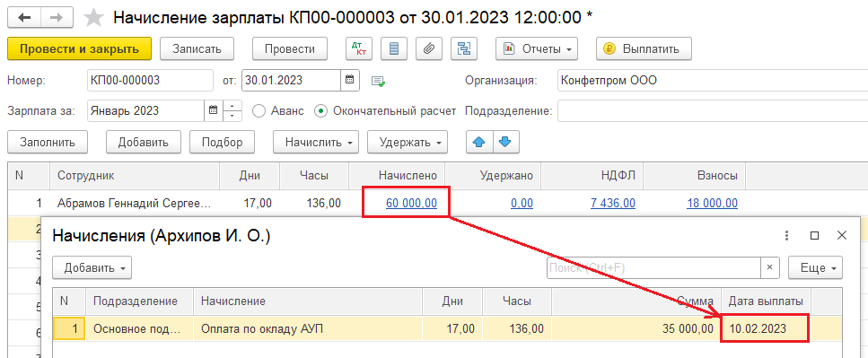Click Начисление column header

[308, 301]
